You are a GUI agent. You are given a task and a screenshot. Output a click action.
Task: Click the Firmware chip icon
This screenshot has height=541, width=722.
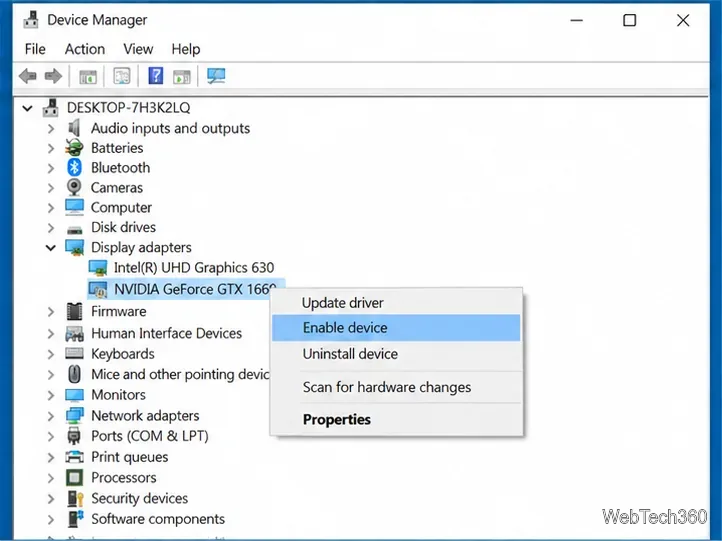[x=74, y=311]
